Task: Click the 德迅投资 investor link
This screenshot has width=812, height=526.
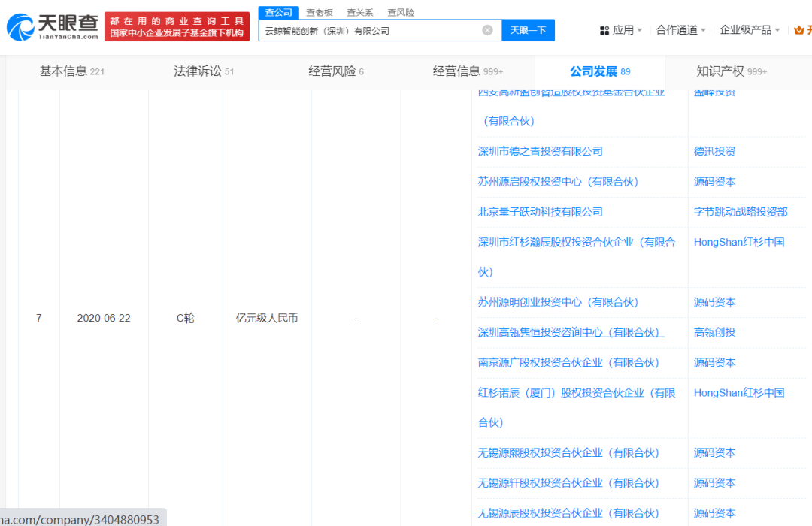Action: [x=715, y=152]
